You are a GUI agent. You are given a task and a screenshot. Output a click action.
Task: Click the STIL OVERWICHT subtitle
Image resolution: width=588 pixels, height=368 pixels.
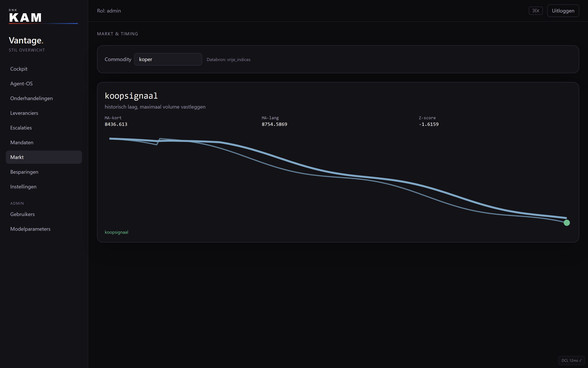click(x=27, y=50)
